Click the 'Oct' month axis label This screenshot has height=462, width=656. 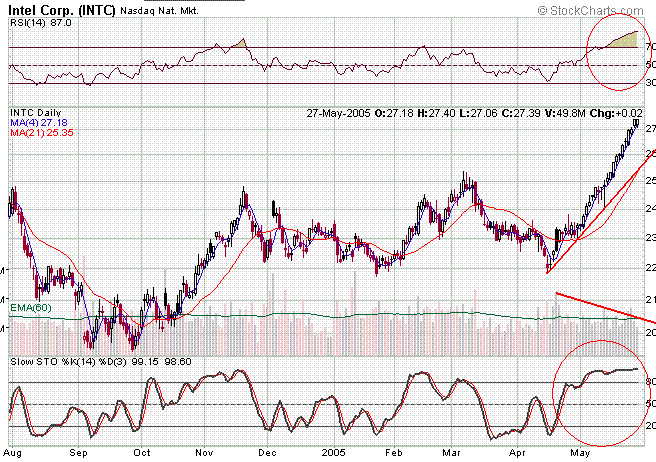click(x=142, y=453)
